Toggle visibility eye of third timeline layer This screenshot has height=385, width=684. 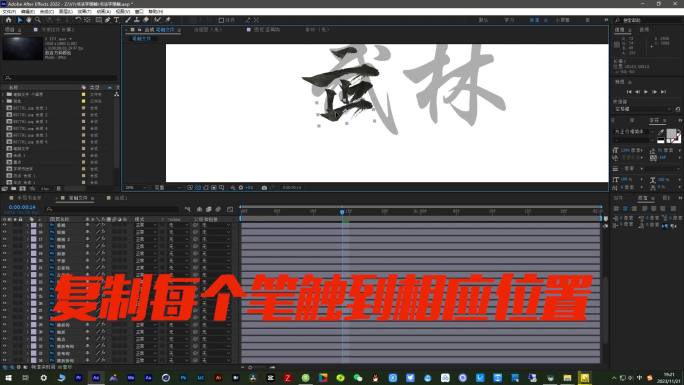(4, 239)
